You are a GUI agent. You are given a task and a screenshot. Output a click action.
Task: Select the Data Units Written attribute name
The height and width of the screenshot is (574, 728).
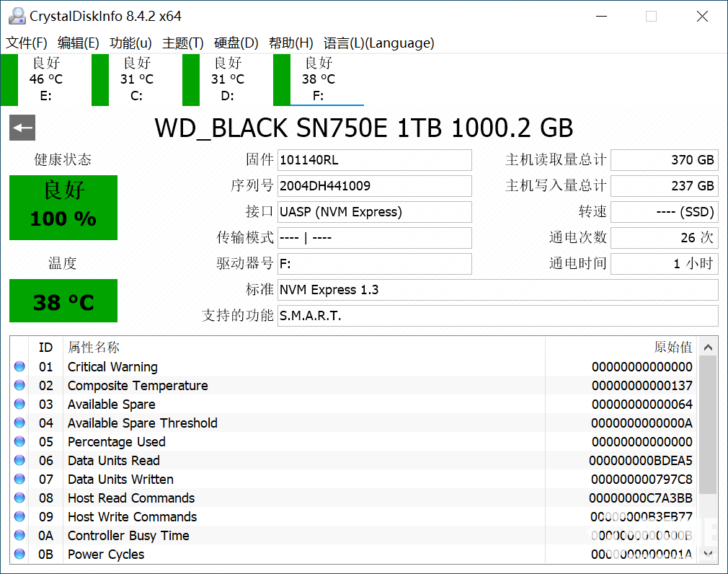[x=120, y=480]
